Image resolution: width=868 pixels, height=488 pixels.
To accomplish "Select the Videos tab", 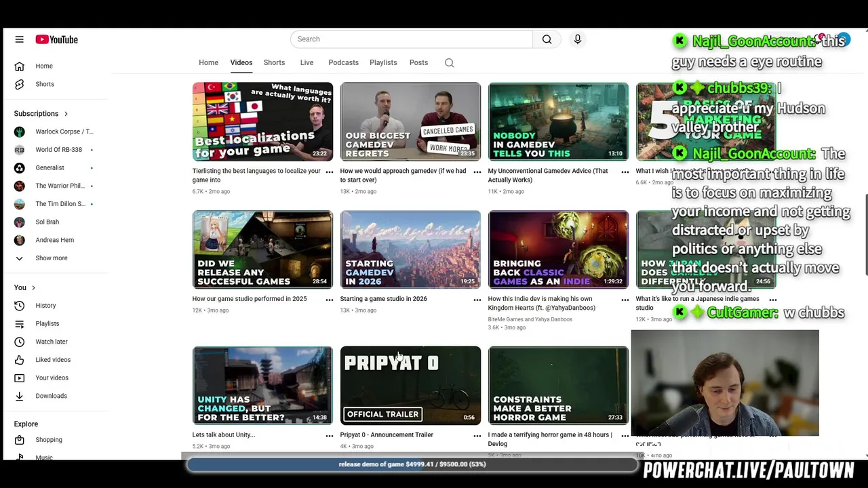I will click(x=241, y=62).
